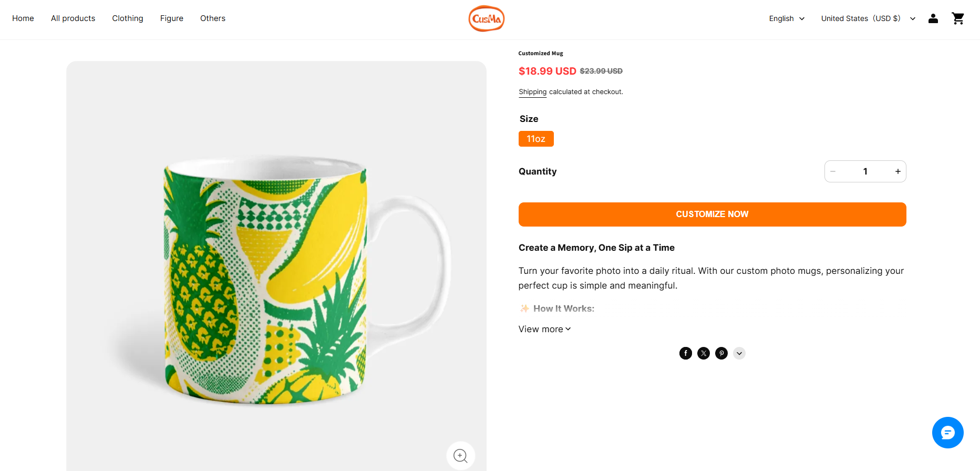This screenshot has height=471, width=980.
Task: Share product on Facebook
Action: click(x=686, y=353)
